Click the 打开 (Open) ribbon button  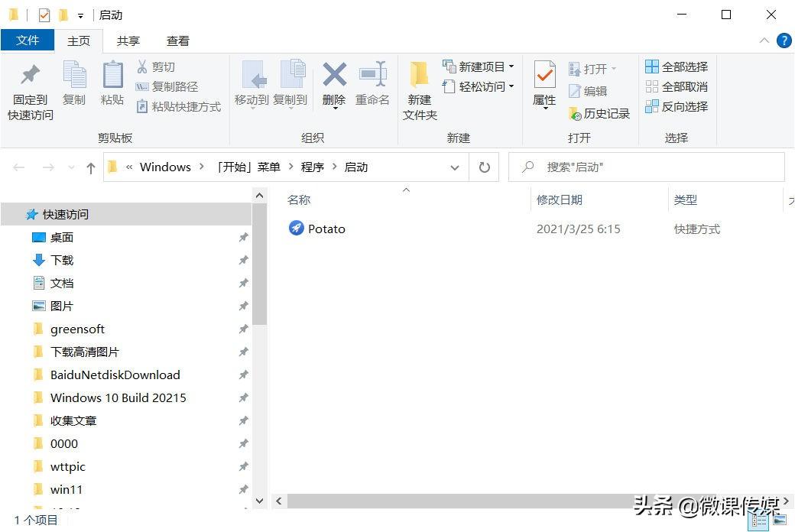click(x=592, y=69)
